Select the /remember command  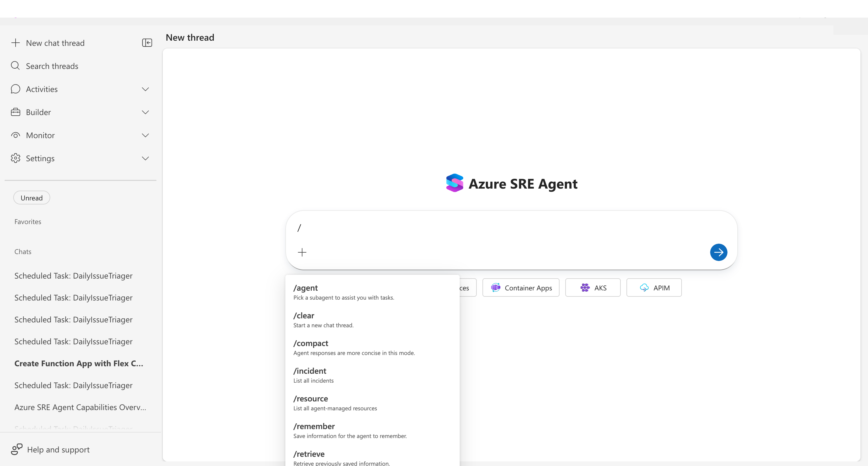[x=372, y=430]
